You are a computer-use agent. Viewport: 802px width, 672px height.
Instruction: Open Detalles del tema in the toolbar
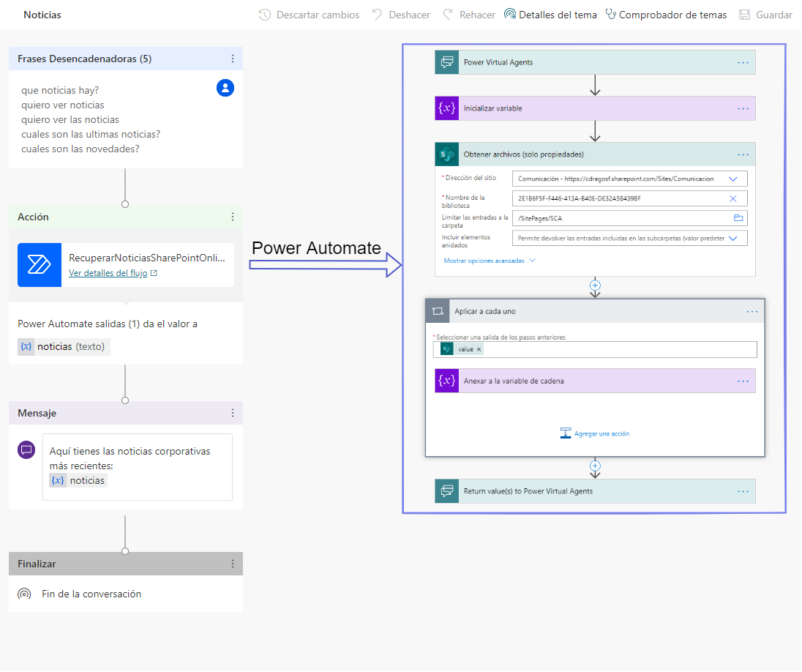click(550, 15)
